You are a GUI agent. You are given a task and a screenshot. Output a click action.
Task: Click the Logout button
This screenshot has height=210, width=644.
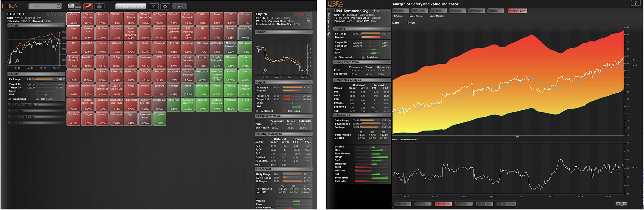tap(179, 6)
